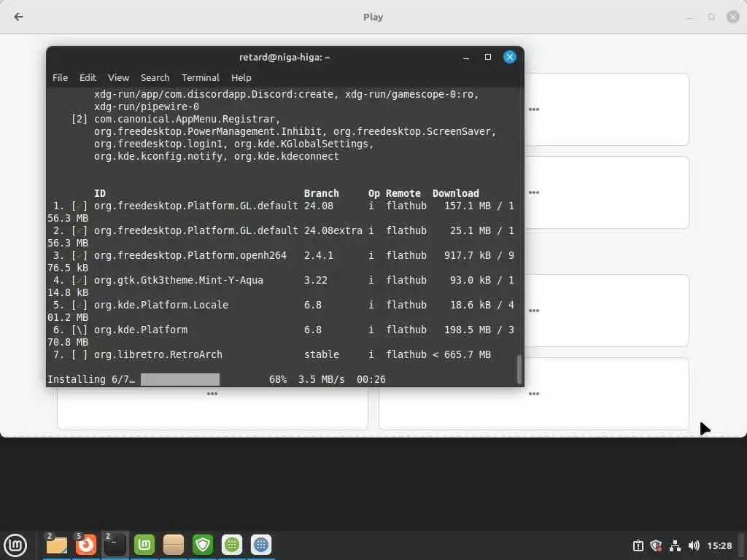The width and height of the screenshot is (747, 560).
Task: Click 'org.freedesktop.Platform.openh264' entry
Action: click(190, 256)
